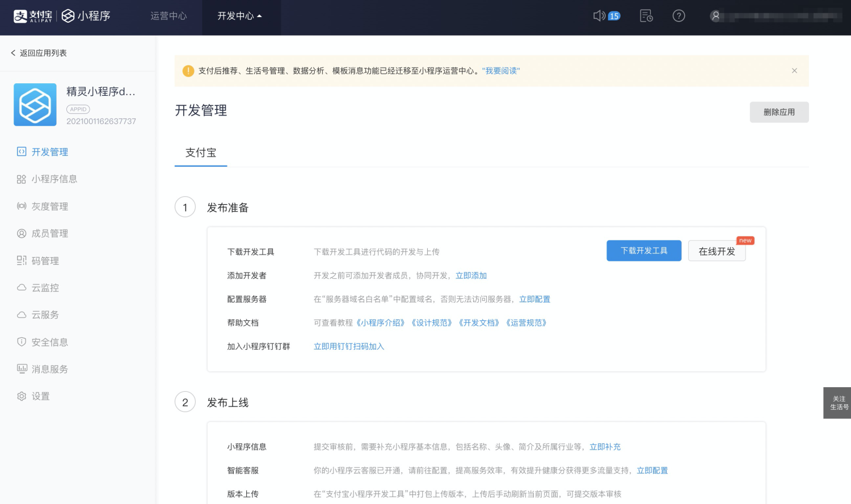Click the yellow warning icon in banner
The width and height of the screenshot is (851, 504).
click(x=188, y=71)
